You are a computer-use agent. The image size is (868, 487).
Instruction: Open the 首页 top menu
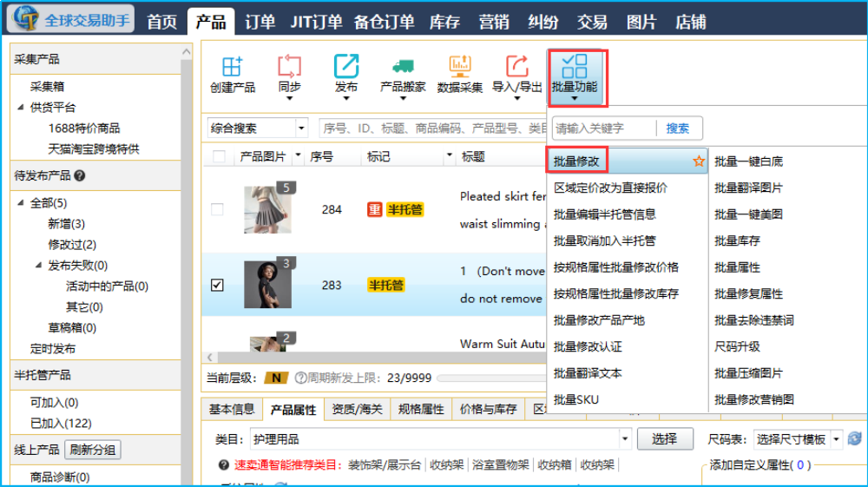pos(161,22)
